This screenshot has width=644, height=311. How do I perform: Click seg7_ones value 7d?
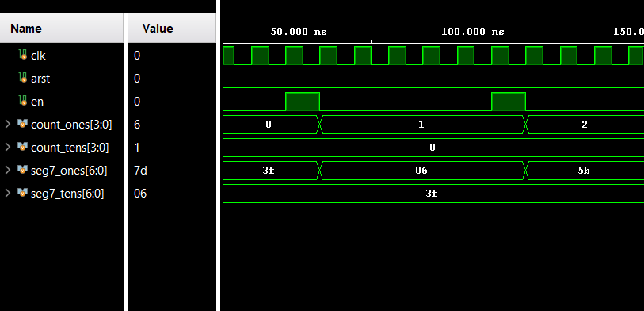pos(140,171)
